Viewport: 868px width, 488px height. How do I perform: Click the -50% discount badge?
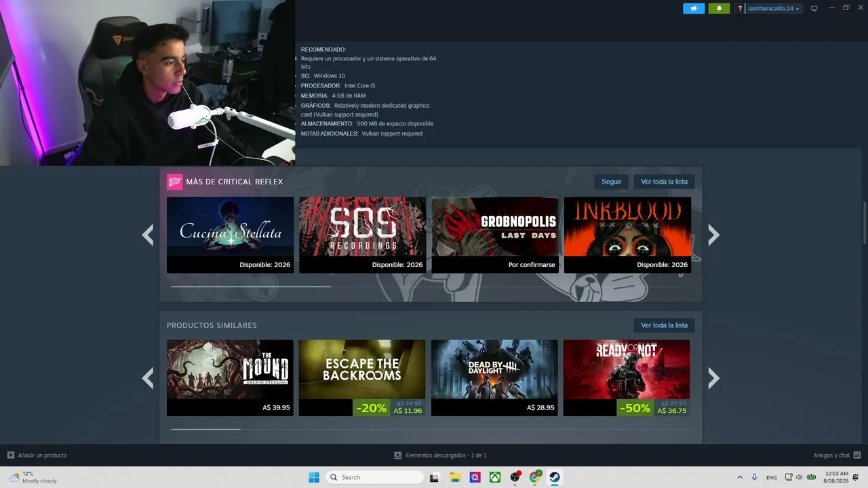[635, 408]
